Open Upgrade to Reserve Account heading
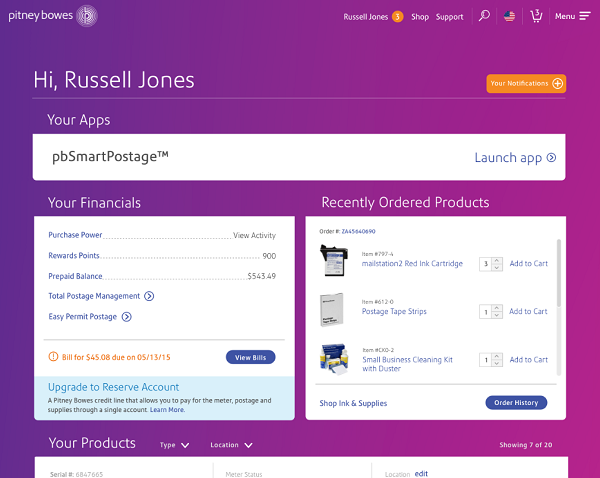 pyautogui.click(x=113, y=387)
